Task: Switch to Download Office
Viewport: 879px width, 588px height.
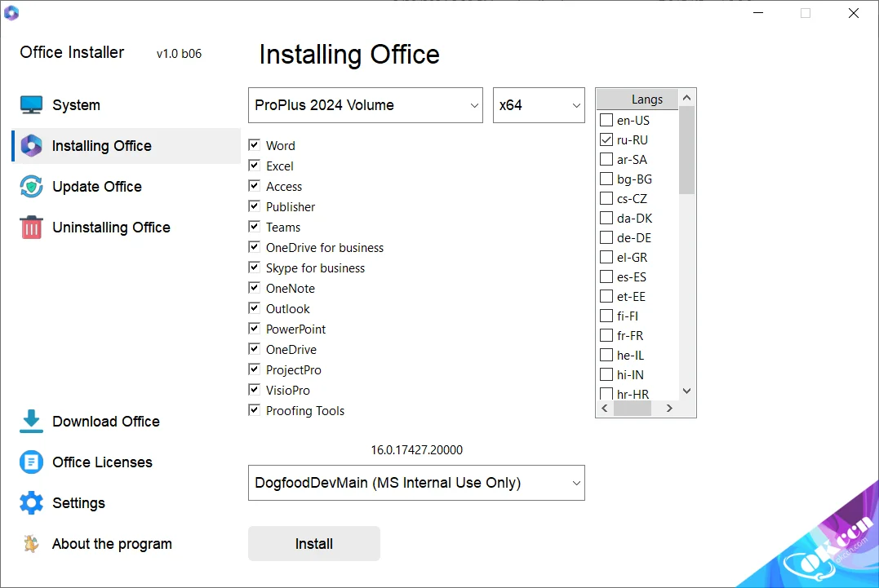Action: (127, 421)
